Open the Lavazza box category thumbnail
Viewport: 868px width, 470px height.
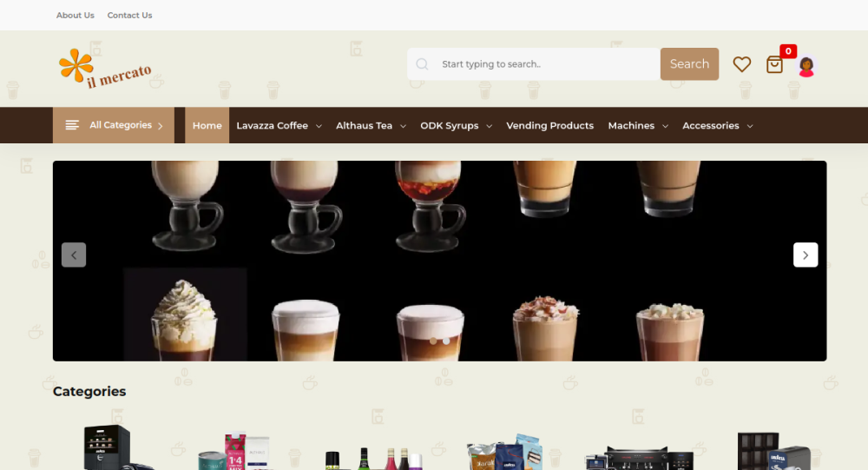(774, 451)
